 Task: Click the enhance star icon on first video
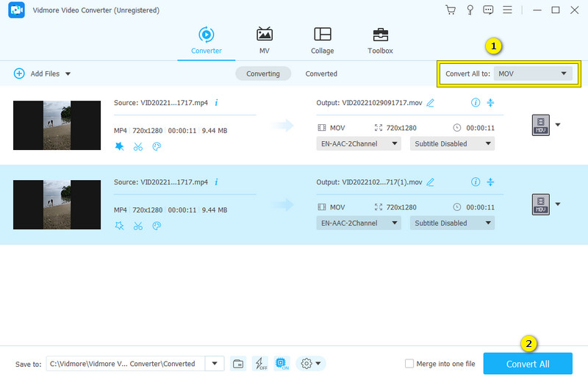(x=119, y=146)
